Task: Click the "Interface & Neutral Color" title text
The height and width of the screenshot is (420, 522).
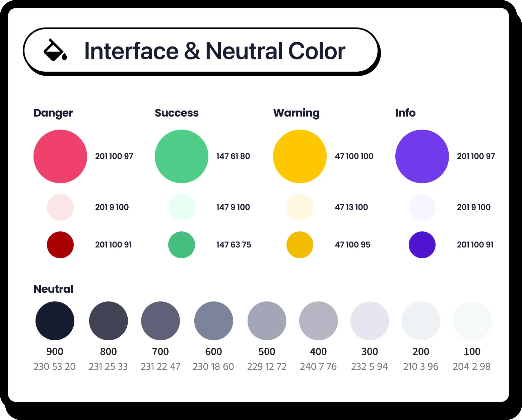Action: click(215, 51)
